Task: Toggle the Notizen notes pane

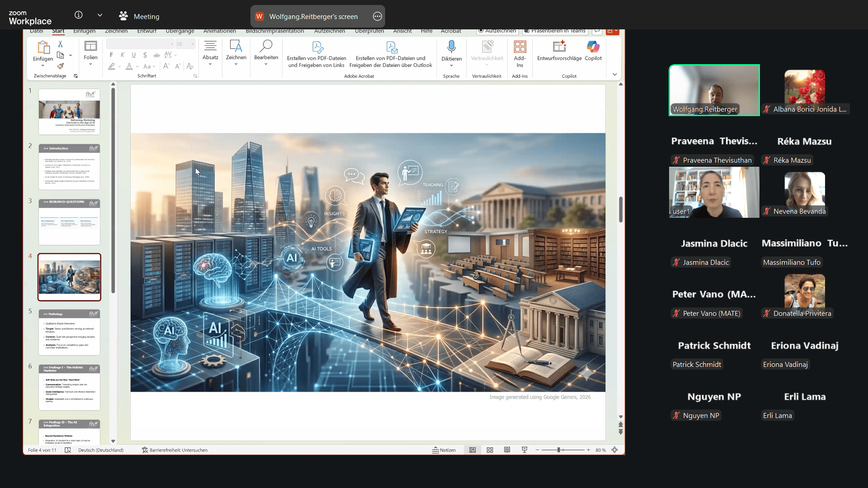Action: [444, 450]
